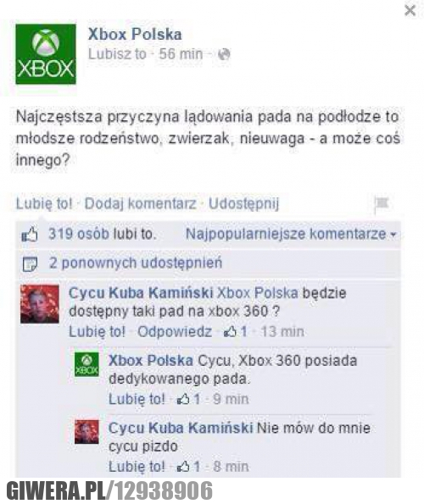Click the thumbs-up icon beside 319 osób
The height and width of the screenshot is (504, 424).
(30, 235)
